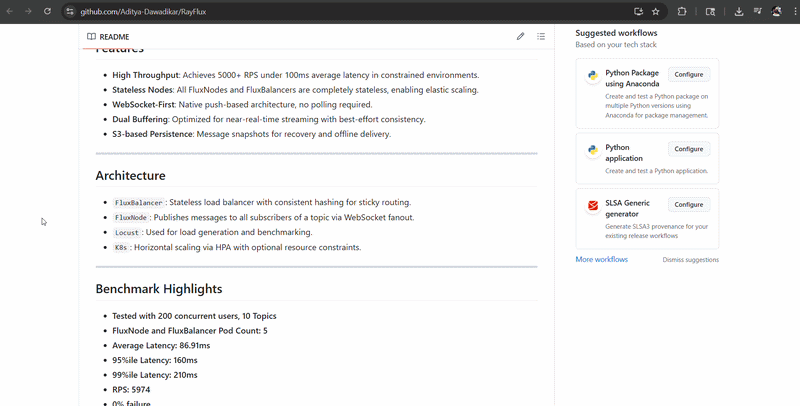Configure the SLSA Generic generator workflow

[x=688, y=204]
